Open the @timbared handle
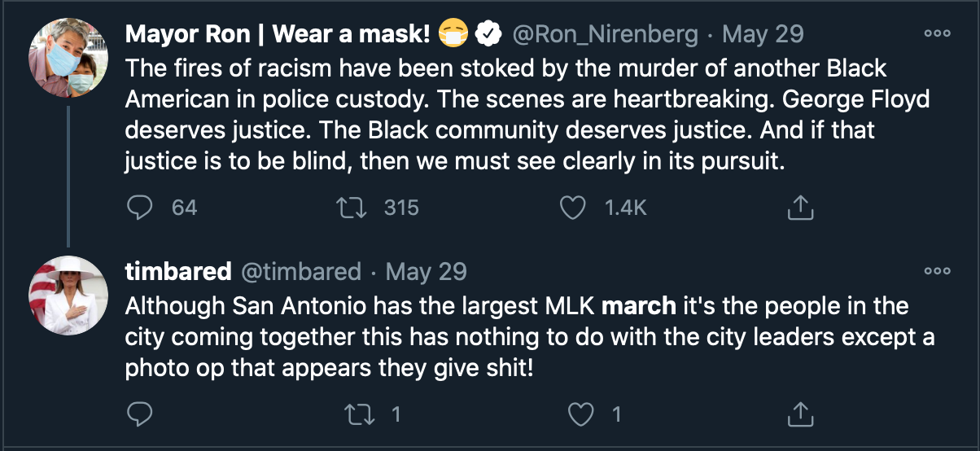 click(300, 271)
